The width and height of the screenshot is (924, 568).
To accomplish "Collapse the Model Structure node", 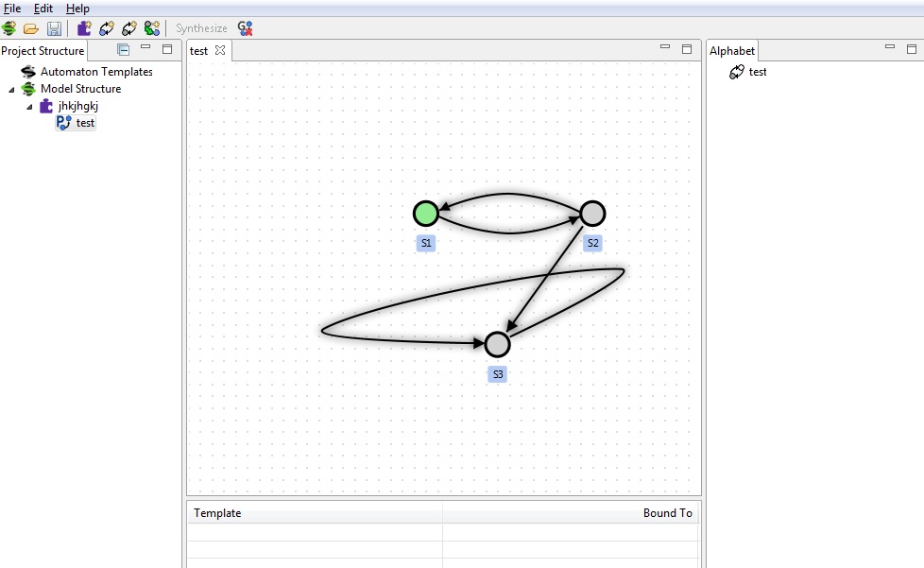I will pos(11,90).
